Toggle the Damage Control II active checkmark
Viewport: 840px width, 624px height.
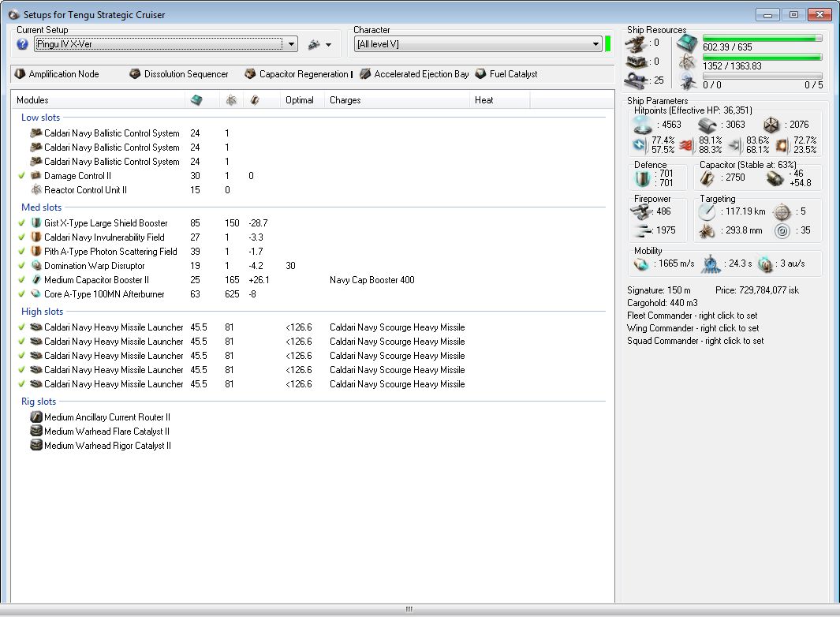21,176
